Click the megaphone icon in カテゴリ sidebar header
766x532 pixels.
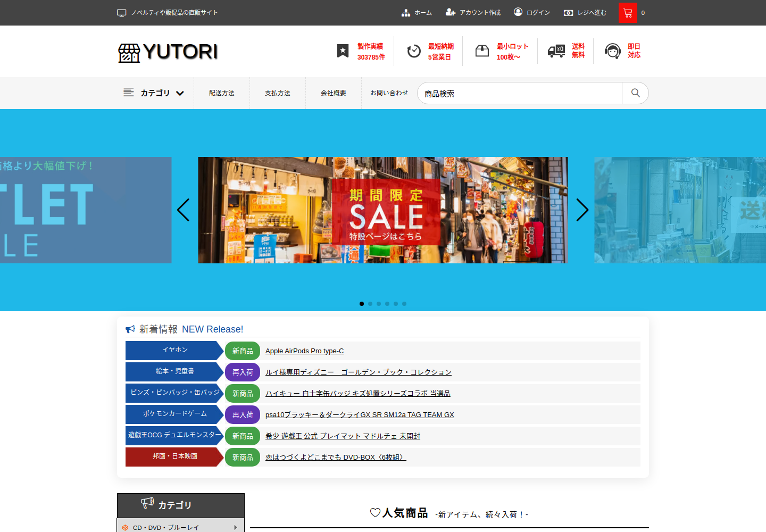point(147,503)
